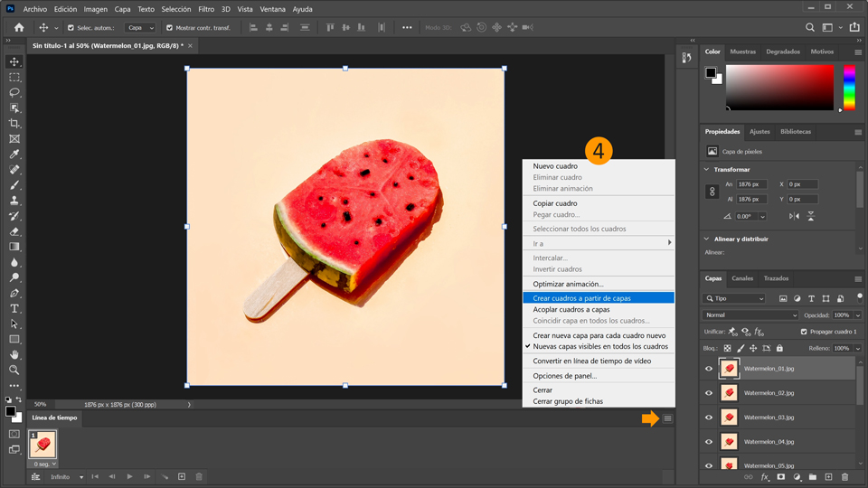Open the timeline panel menu icon
Screen dimensions: 868x488
point(667,418)
